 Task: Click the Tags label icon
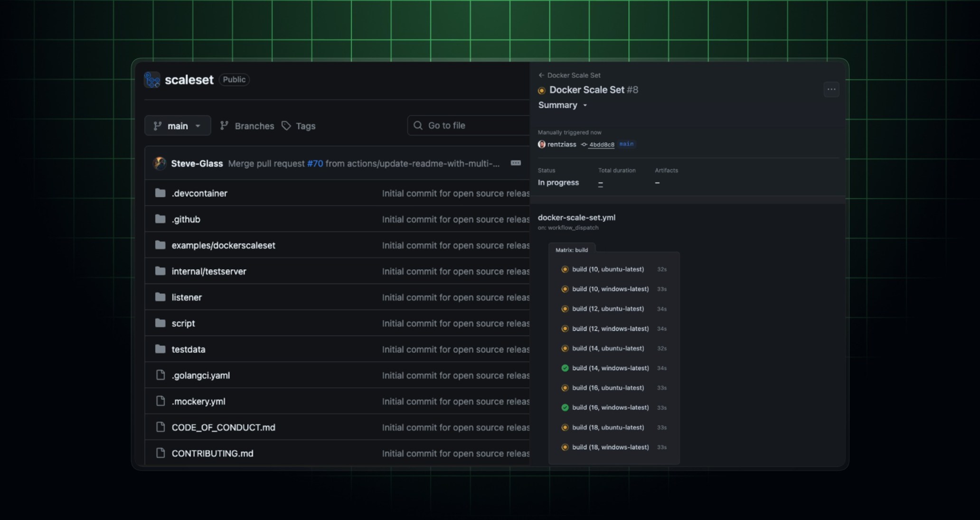[x=286, y=126]
